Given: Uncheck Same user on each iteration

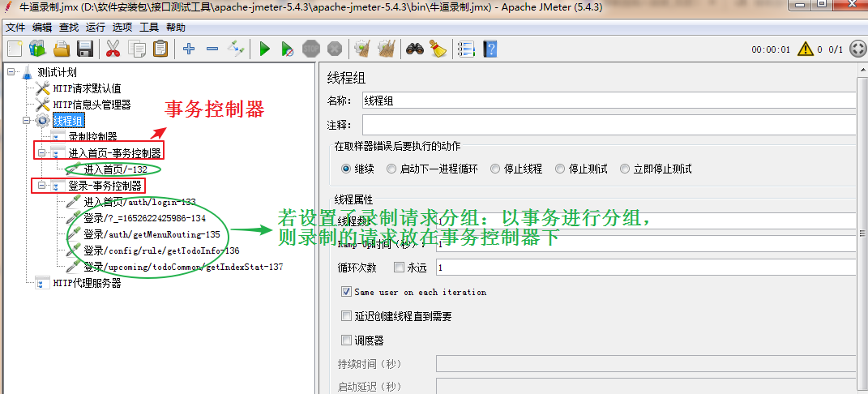Looking at the screenshot, I should 347,292.
